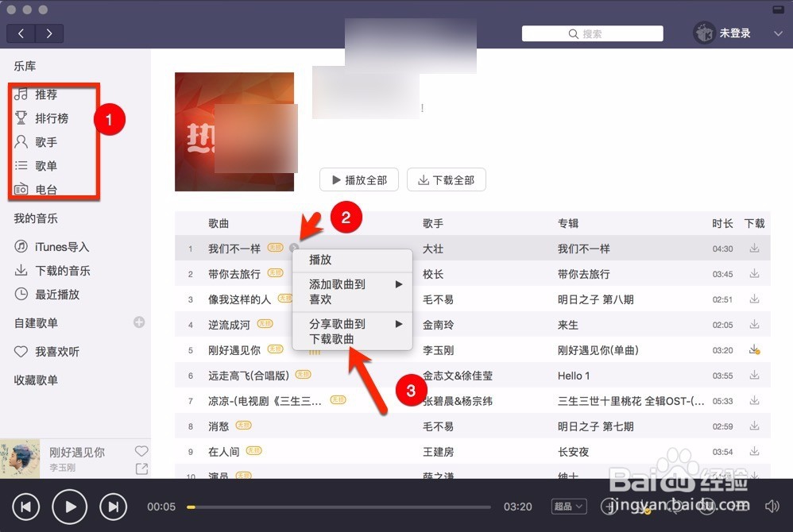Toggle play/pause in the playback bar
This screenshot has height=532, width=793.
(x=69, y=506)
